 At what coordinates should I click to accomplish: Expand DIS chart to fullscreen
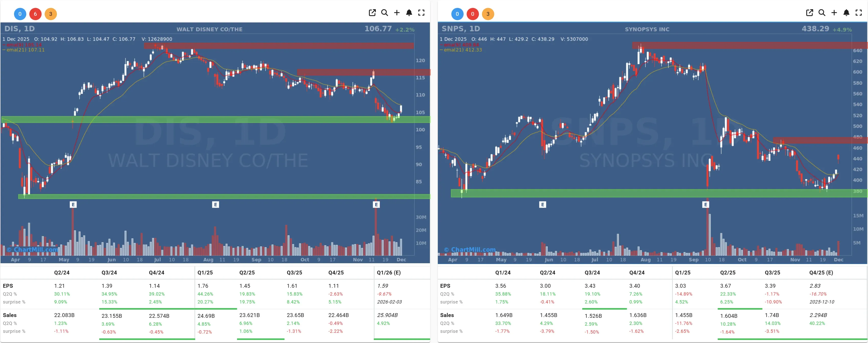coord(421,13)
